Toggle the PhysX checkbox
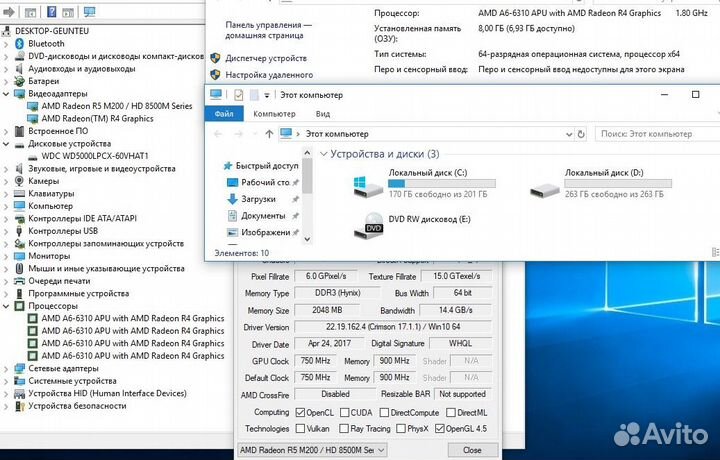The image size is (720, 460). 401,428
